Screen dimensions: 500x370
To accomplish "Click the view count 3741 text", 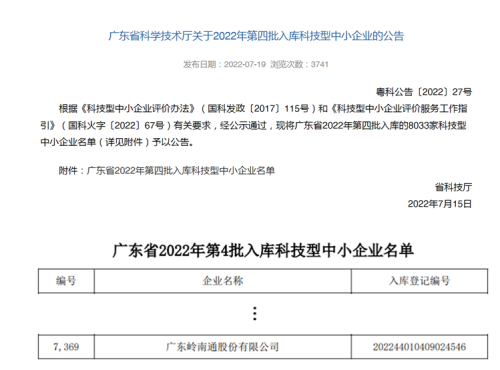I will (x=319, y=64).
